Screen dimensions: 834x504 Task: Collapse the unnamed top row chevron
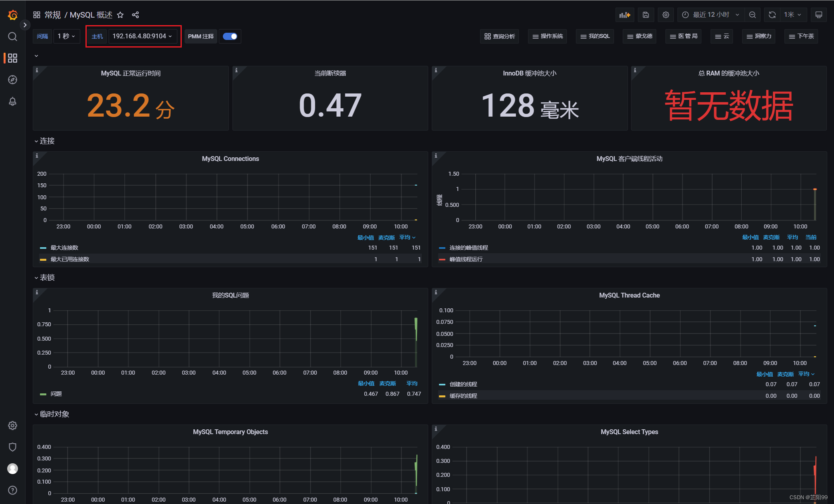pos(36,56)
